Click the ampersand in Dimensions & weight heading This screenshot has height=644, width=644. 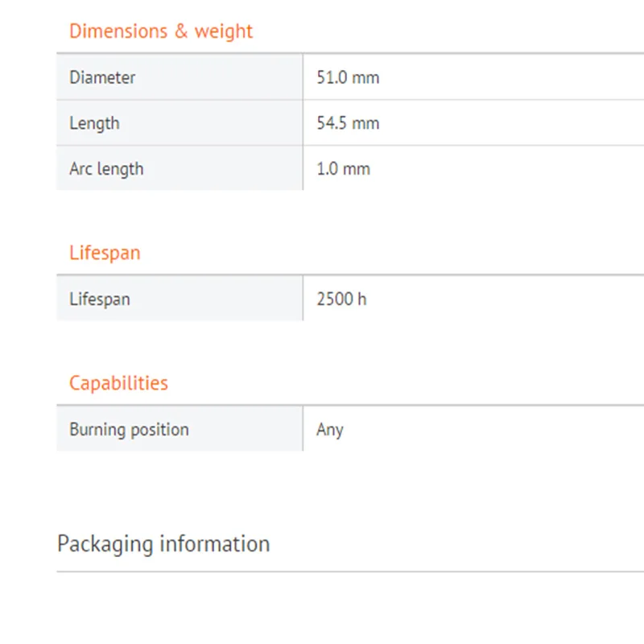pos(181,31)
